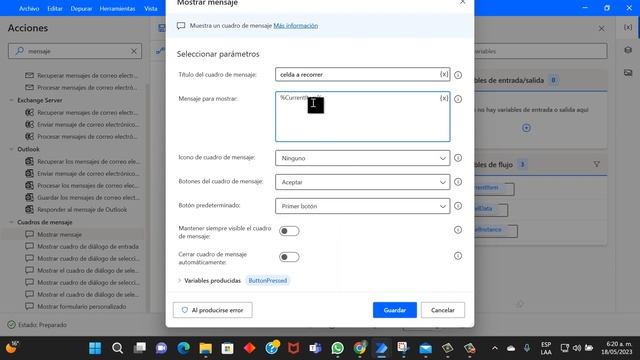
Task: Click the ButtonPressed variable chip
Action: [x=268, y=280]
